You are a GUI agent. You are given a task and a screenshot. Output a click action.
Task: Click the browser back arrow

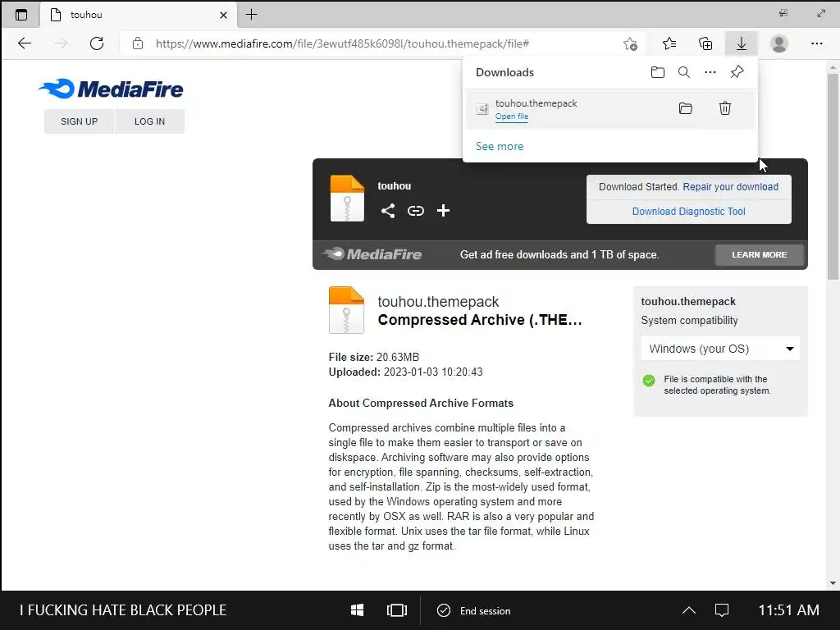(x=25, y=43)
